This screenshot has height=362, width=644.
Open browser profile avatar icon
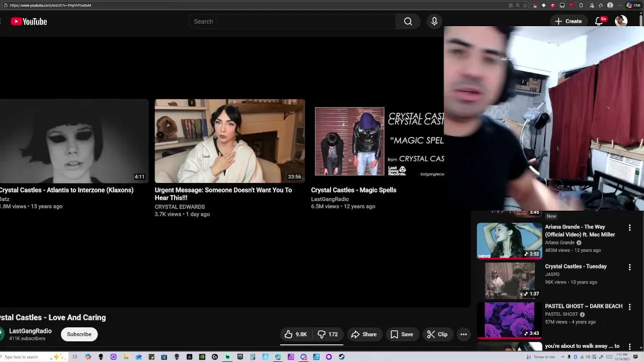(610, 5)
